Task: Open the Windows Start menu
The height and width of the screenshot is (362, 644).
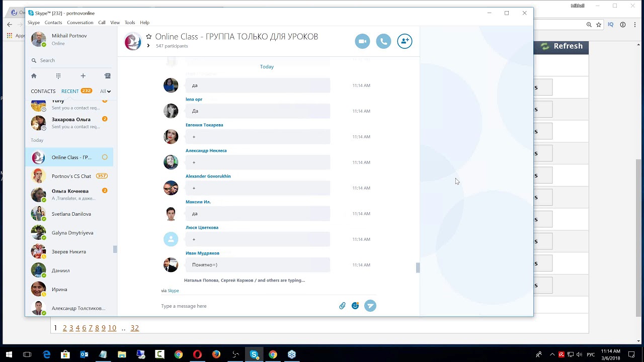Action: click(9, 354)
